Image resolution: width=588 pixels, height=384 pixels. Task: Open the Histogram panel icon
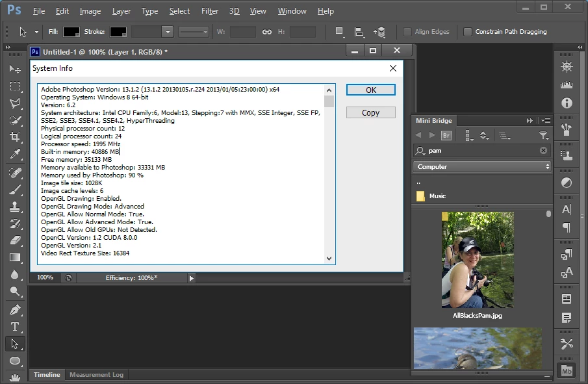point(567,85)
